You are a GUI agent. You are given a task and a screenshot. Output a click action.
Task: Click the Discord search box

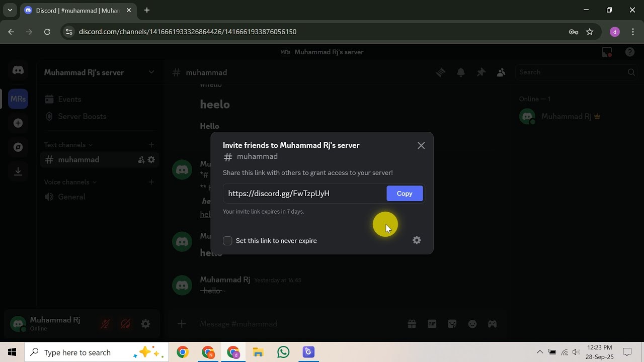[577, 72]
